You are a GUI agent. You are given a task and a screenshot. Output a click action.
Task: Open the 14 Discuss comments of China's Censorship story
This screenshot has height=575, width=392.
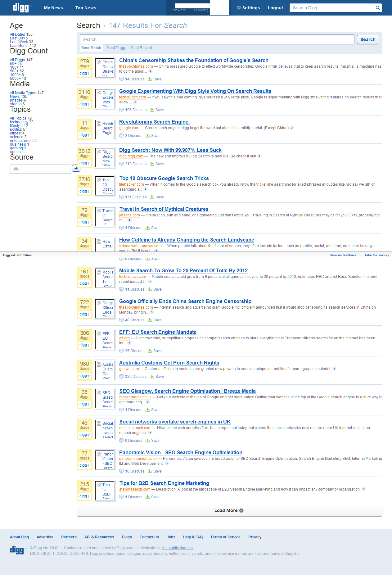[132, 79]
